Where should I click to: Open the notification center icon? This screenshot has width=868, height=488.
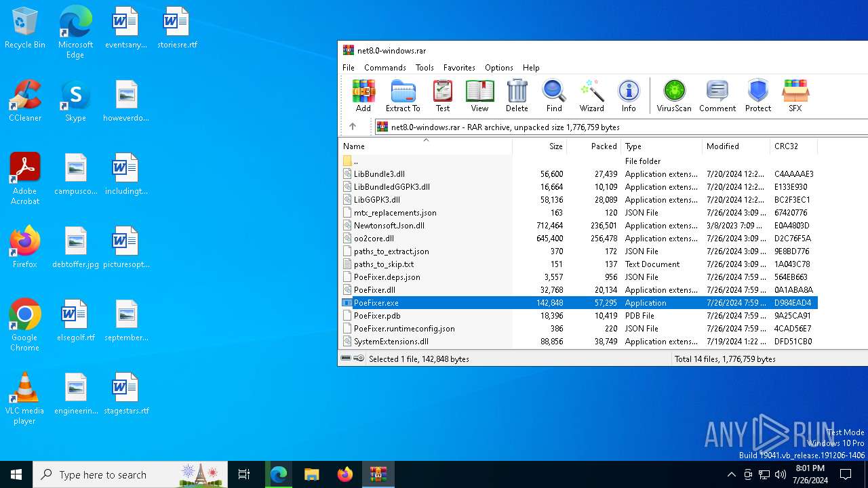846,474
